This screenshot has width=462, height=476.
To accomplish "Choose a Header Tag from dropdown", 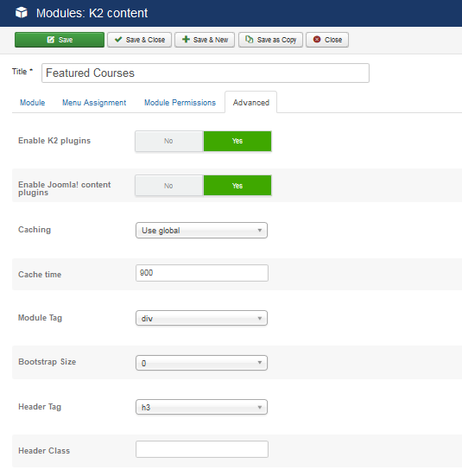I will coord(201,407).
